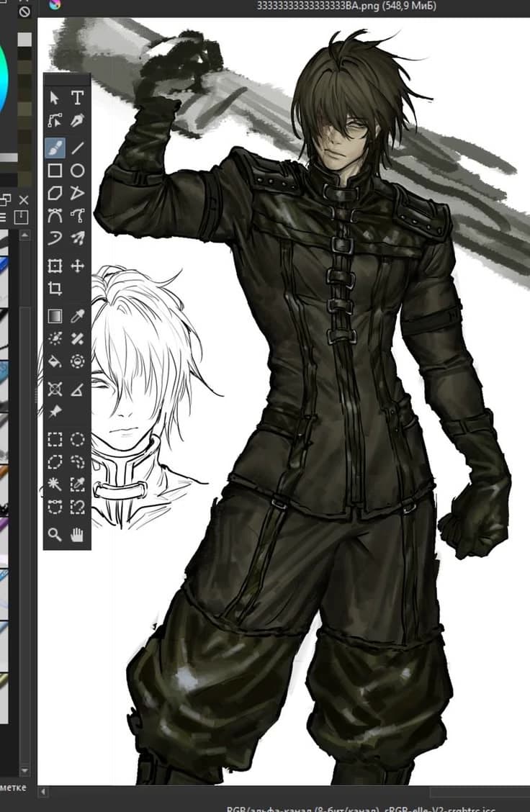Open the brush preset list view menu

pos(3,217)
